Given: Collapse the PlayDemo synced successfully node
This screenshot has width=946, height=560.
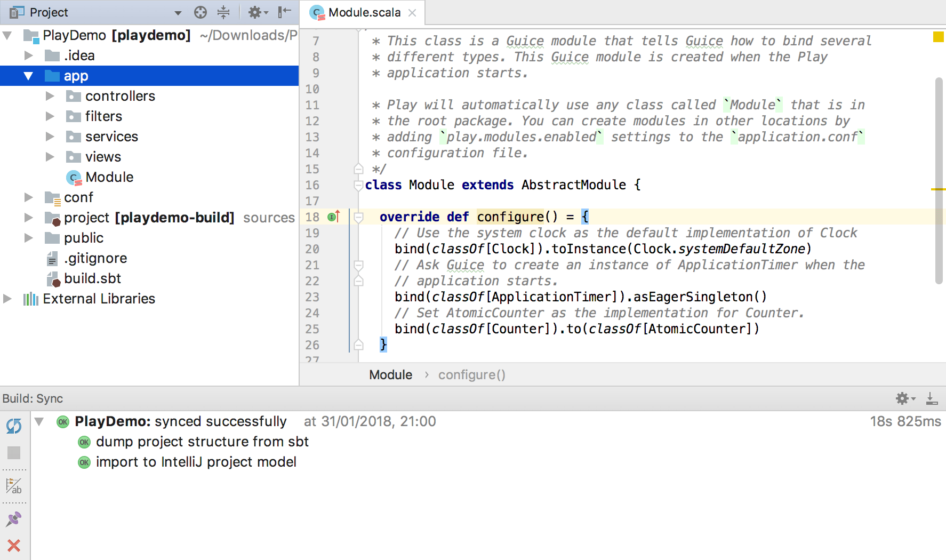Looking at the screenshot, I should pyautogui.click(x=39, y=422).
